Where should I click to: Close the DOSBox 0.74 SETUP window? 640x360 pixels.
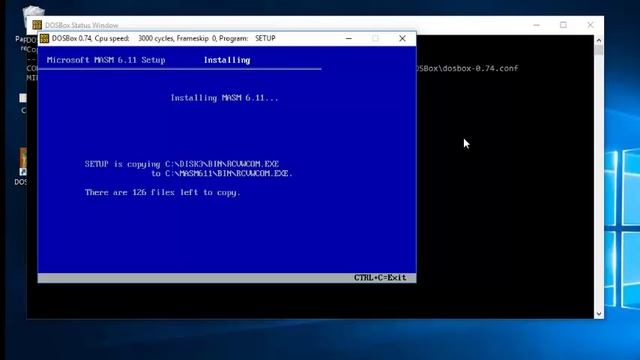[402, 38]
